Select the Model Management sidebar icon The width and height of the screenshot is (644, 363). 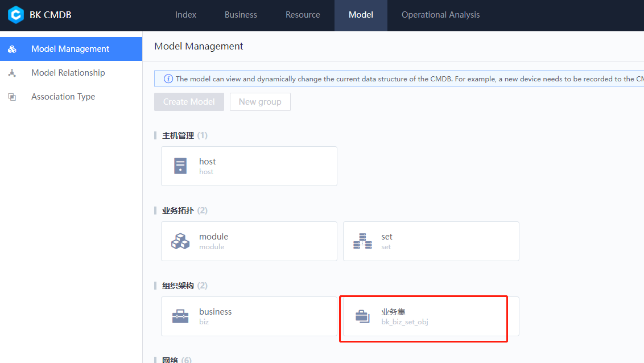12,49
